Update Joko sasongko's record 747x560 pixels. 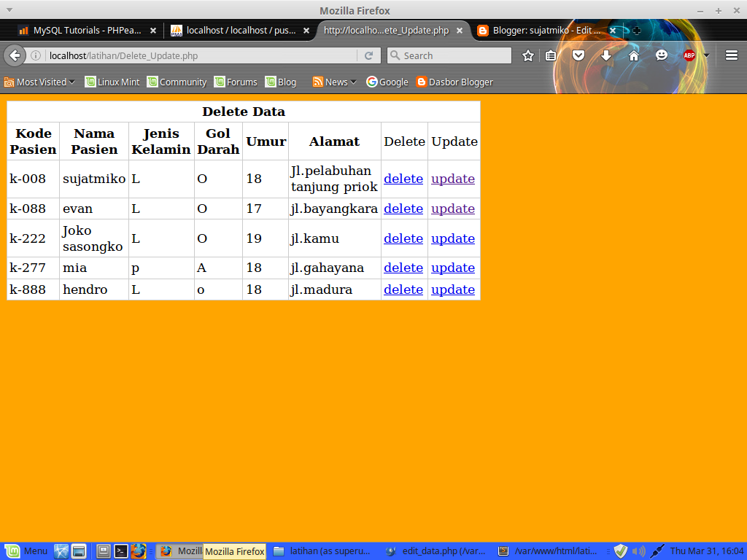click(x=453, y=238)
